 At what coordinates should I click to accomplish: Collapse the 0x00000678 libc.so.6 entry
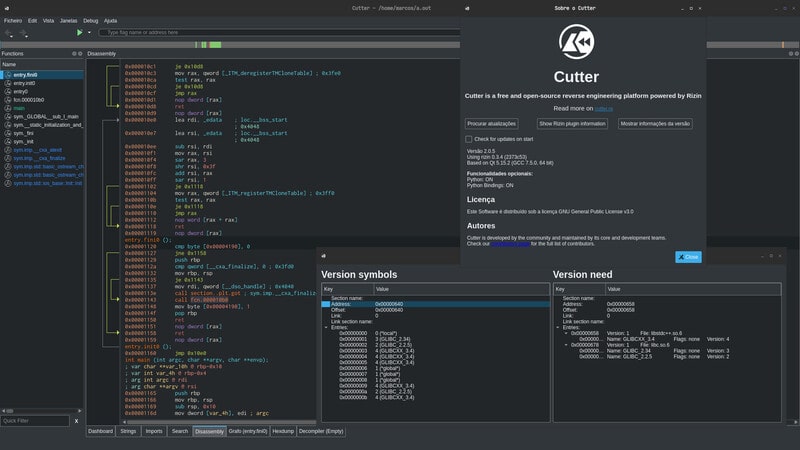(566, 345)
